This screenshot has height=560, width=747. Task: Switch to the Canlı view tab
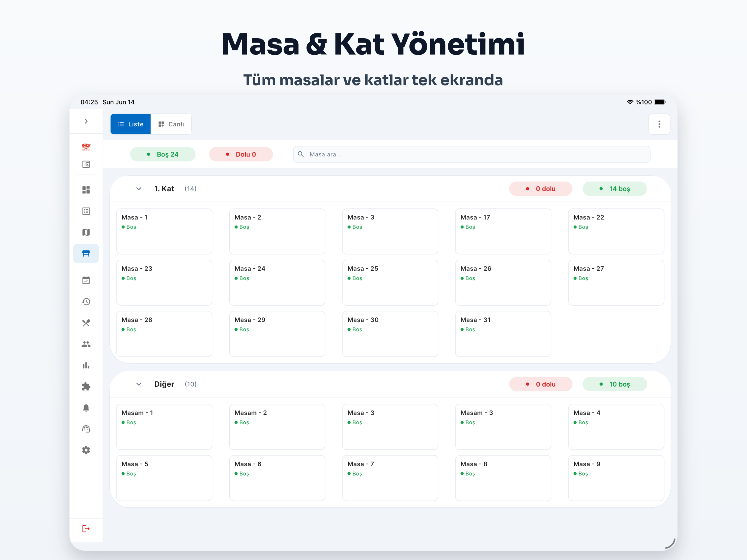(171, 124)
